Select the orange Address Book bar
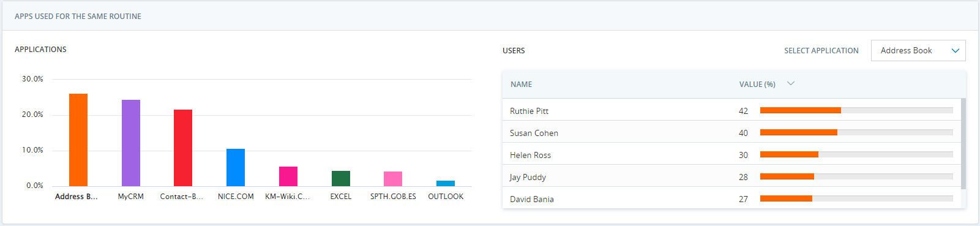 pos(78,140)
